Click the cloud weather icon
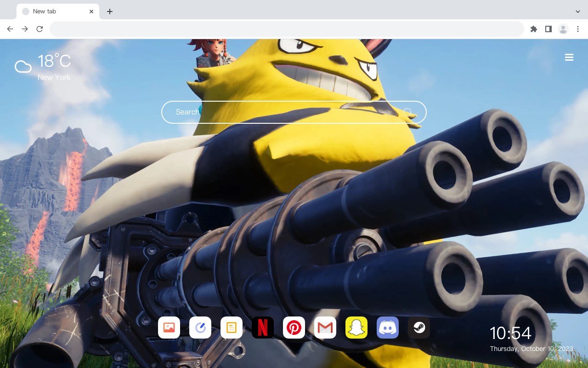The image size is (588, 368). pyautogui.click(x=23, y=67)
